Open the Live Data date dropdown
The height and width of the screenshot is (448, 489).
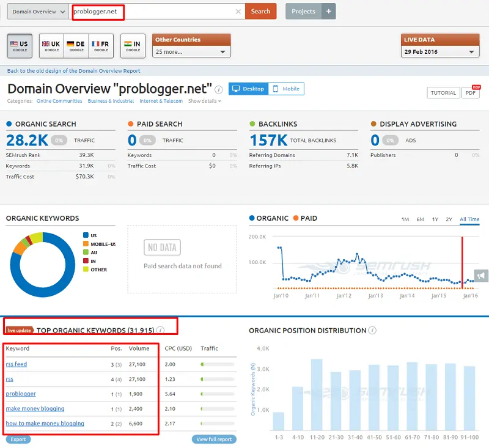pos(440,52)
